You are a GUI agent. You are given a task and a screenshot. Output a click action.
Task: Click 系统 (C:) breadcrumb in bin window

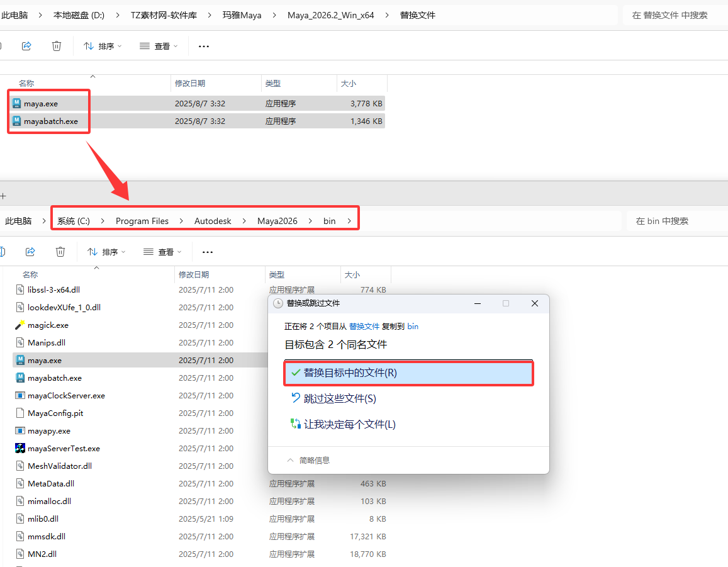[x=74, y=221]
